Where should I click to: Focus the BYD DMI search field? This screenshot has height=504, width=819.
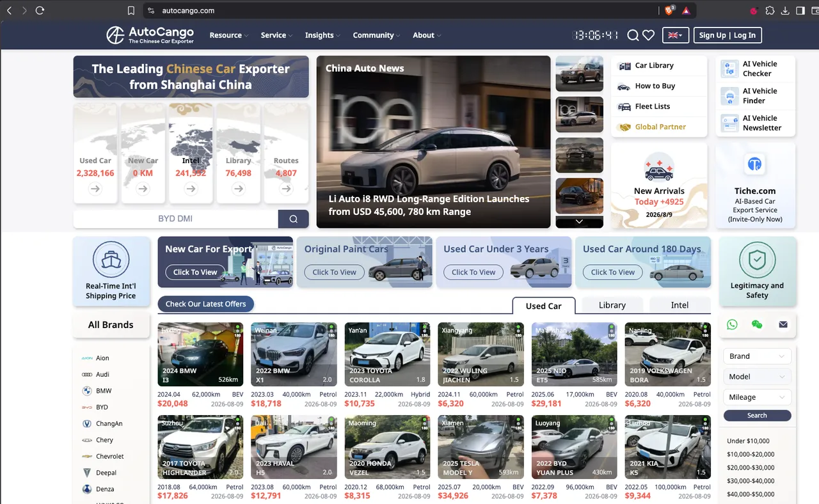[176, 219]
